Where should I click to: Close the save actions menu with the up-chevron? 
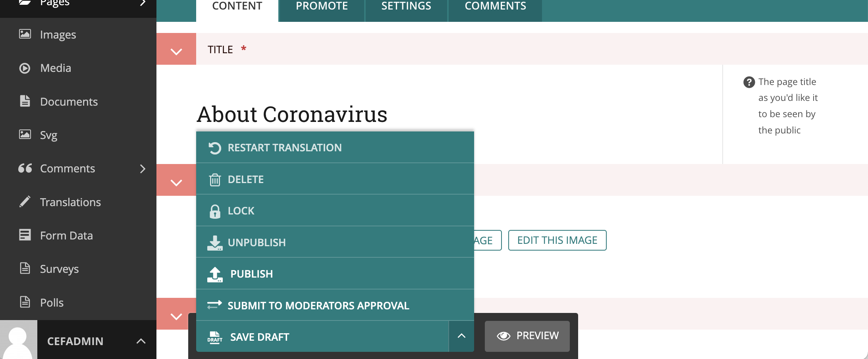(461, 336)
